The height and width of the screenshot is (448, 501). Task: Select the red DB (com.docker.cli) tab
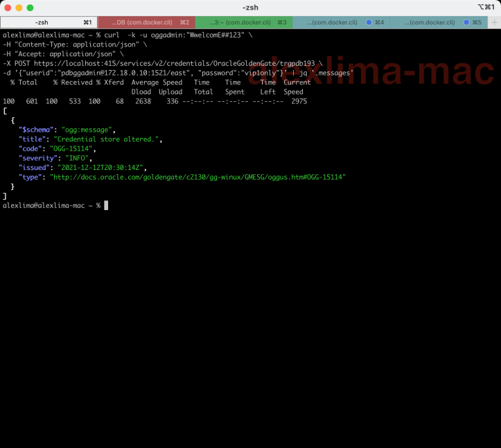coord(146,22)
